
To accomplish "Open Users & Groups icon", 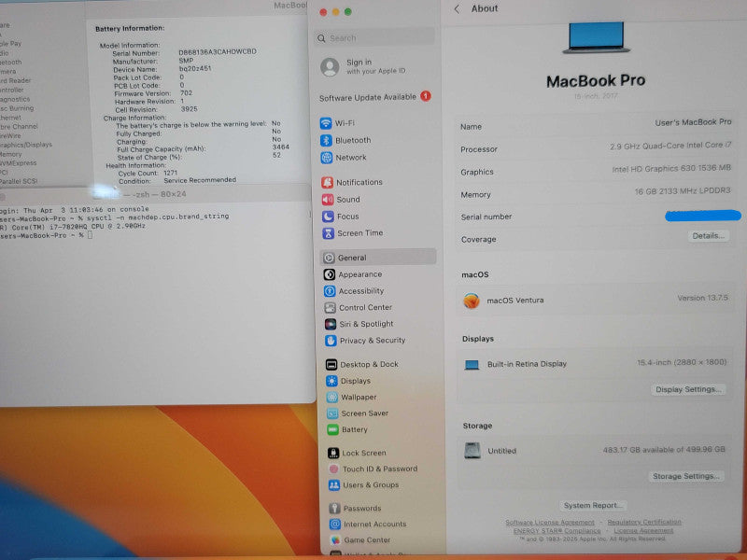I will [334, 485].
